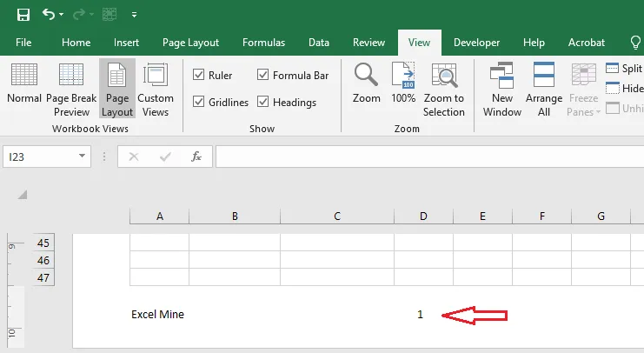Open Custom Views dialog

(x=156, y=90)
